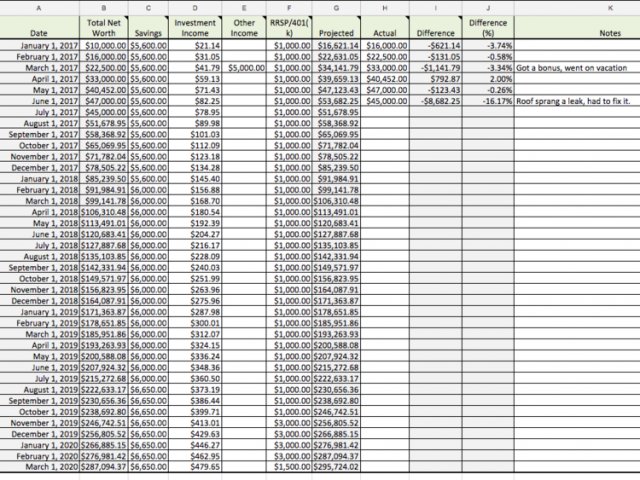Viewport: 640px width, 480px height.
Task: Click the empty Actual cell for July 1, 2017
Action: point(385,112)
